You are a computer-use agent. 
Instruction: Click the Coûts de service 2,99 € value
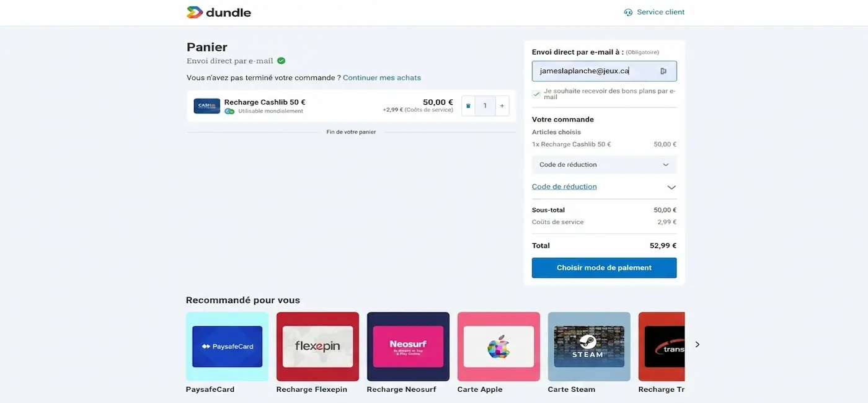pos(667,222)
